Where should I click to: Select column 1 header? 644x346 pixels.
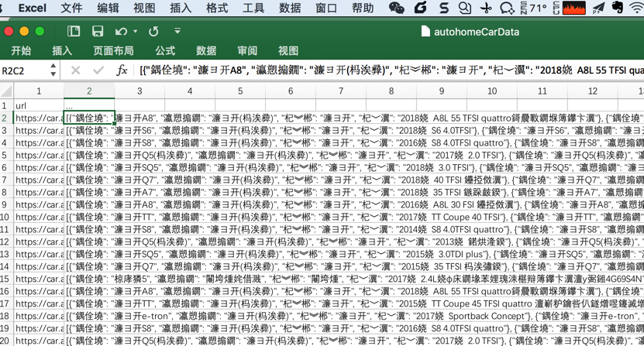(39, 91)
